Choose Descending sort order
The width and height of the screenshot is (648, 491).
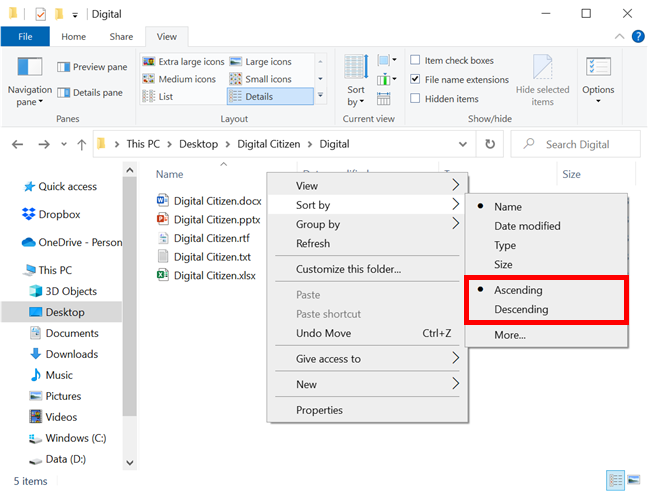546,309
